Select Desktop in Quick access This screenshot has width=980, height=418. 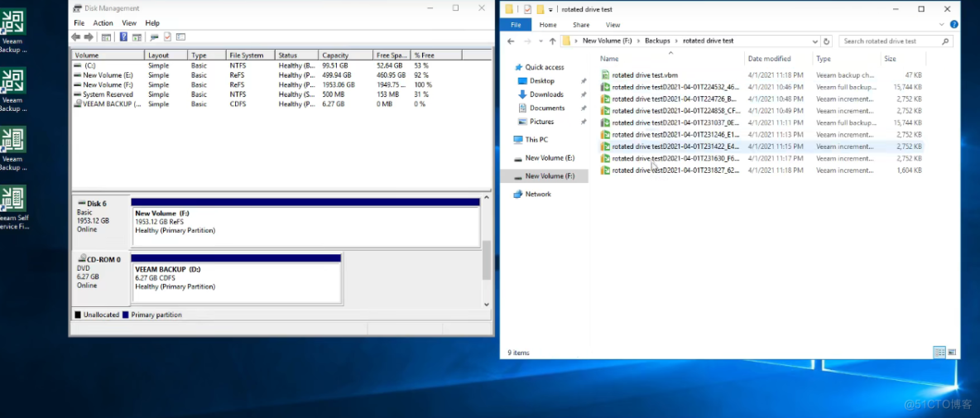(542, 80)
